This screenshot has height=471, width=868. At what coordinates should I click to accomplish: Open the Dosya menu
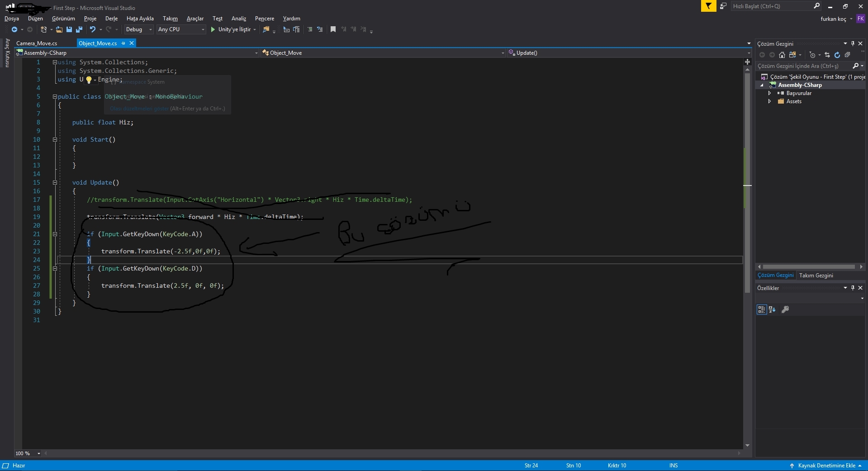12,19
